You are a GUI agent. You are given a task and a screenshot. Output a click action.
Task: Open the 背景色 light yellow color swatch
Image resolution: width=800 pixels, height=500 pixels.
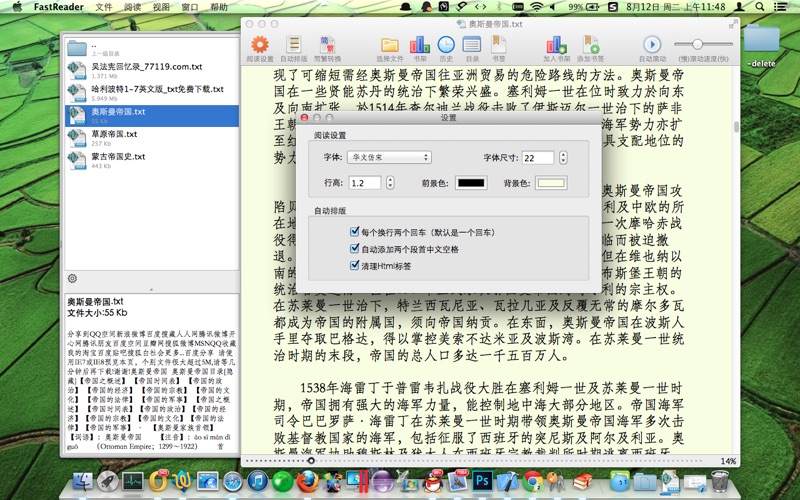click(x=551, y=183)
